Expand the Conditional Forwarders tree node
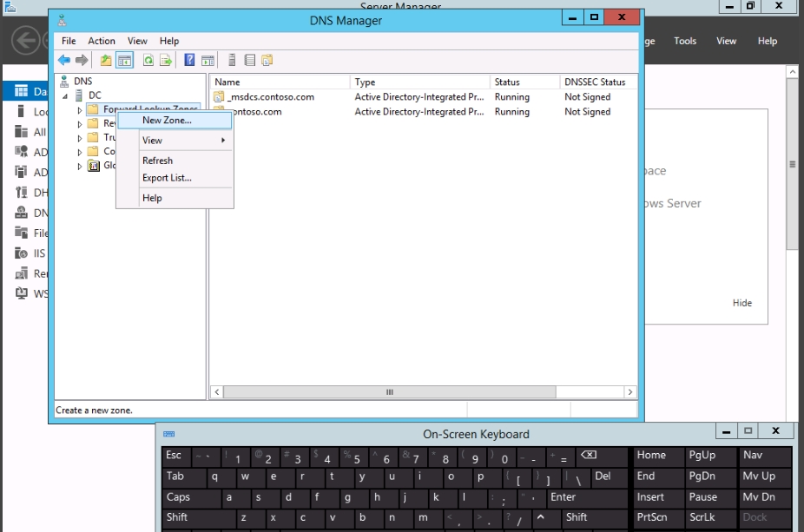Screen dimensions: 804x532 [80, 152]
